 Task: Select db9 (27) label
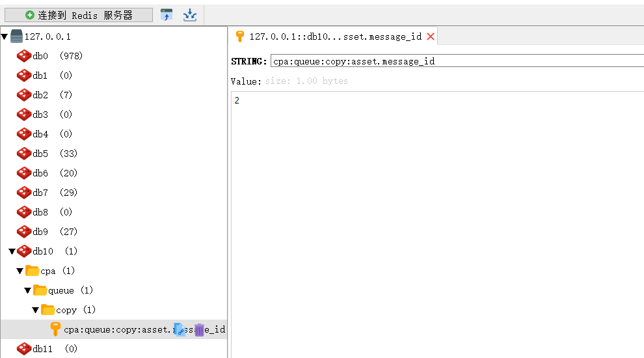click(55, 232)
